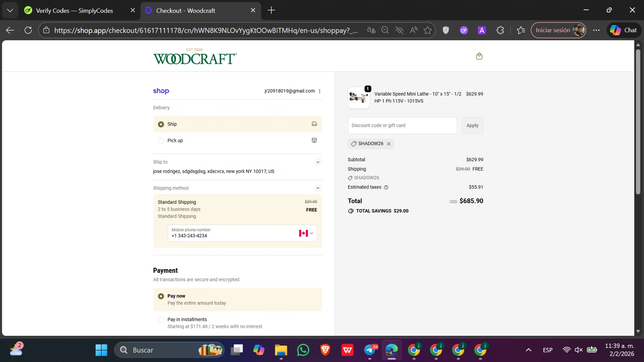This screenshot has height=362, width=644.
Task: Expand the Ship to address section
Action: coord(318,162)
